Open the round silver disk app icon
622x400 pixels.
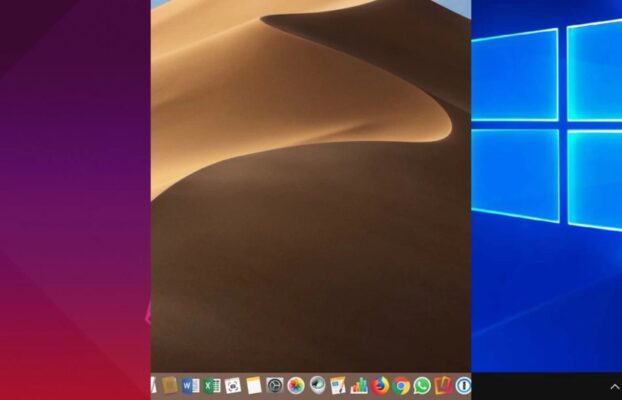pyautogui.click(x=317, y=385)
